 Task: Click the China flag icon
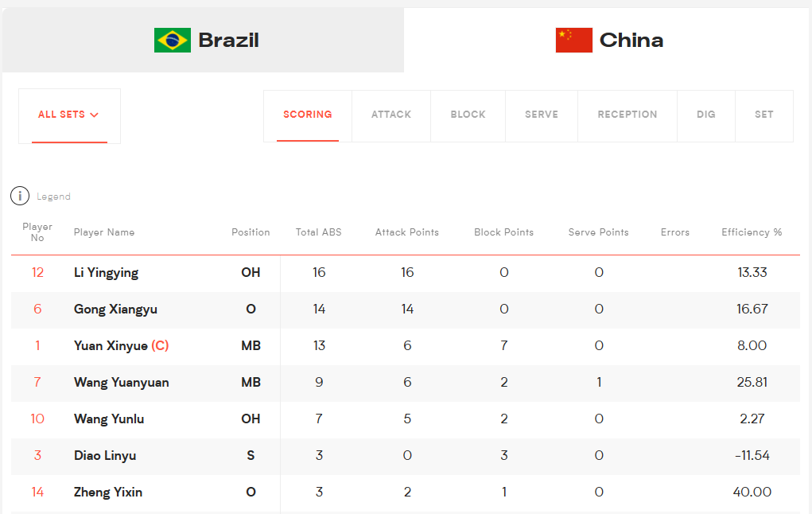[573, 41]
